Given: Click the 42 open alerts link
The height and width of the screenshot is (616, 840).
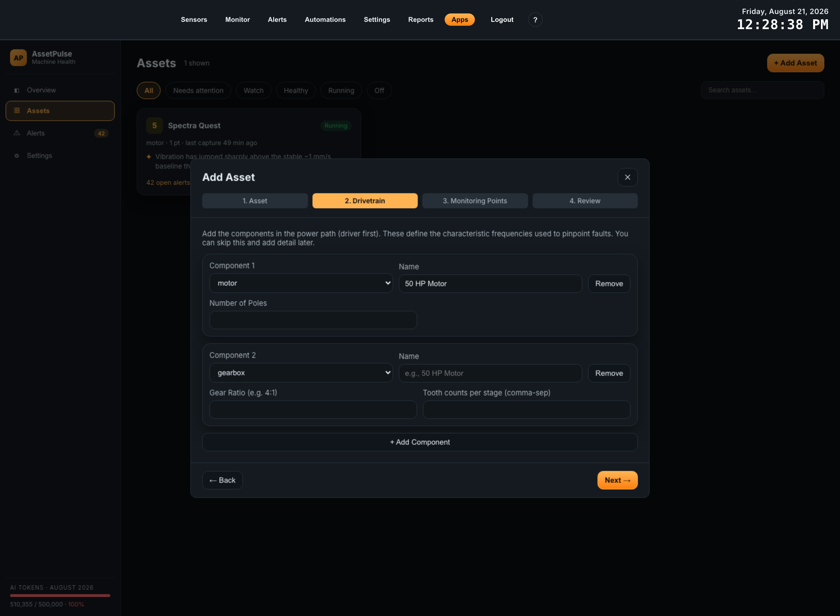Looking at the screenshot, I should click(168, 183).
